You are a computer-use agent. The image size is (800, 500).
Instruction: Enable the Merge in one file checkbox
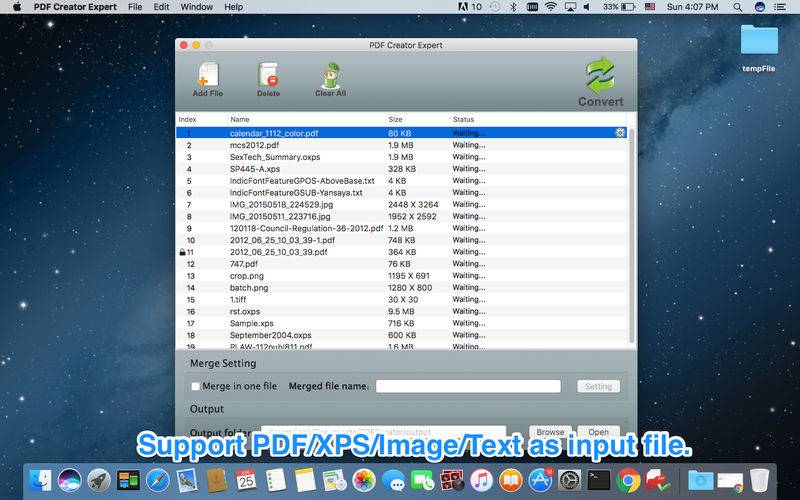coord(195,386)
